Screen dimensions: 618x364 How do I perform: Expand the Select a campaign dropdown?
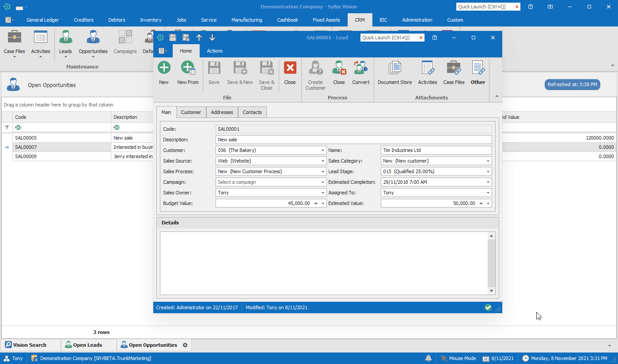coord(322,182)
